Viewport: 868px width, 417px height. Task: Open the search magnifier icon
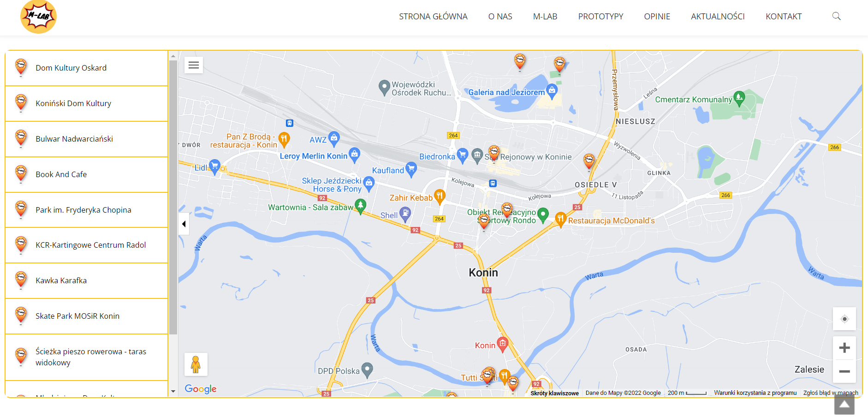coord(836,16)
